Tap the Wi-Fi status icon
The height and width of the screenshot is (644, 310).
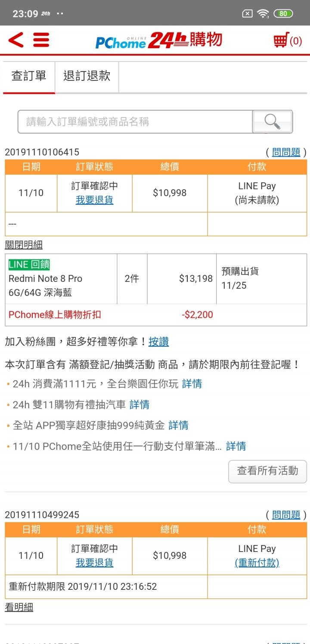pyautogui.click(x=263, y=13)
